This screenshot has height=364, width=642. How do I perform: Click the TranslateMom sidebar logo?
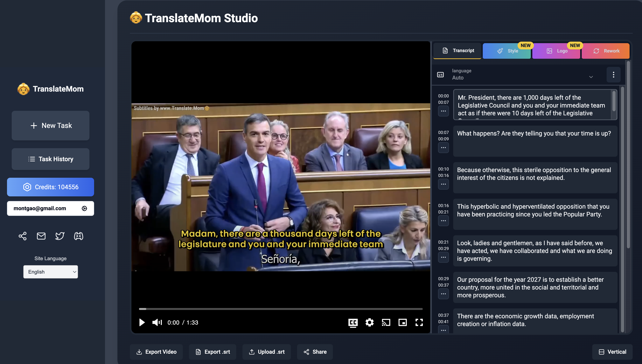(51, 89)
